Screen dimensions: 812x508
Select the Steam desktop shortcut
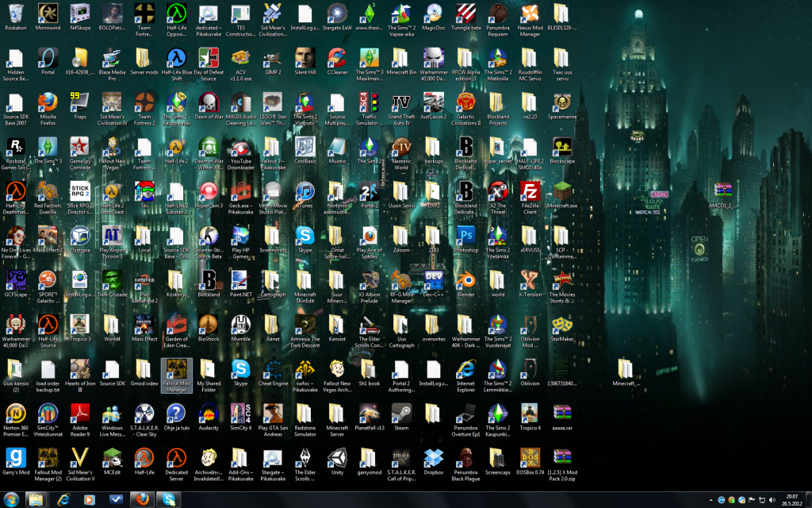pyautogui.click(x=400, y=418)
